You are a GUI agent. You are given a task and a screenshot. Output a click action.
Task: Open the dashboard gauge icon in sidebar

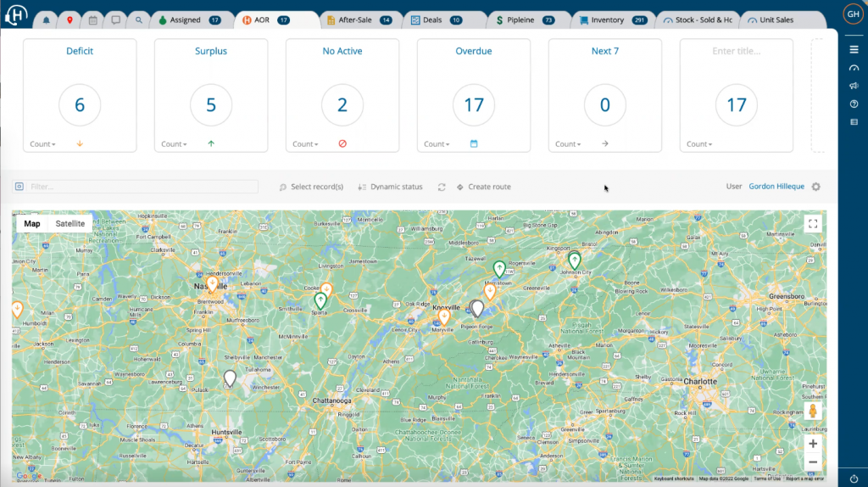pos(854,68)
